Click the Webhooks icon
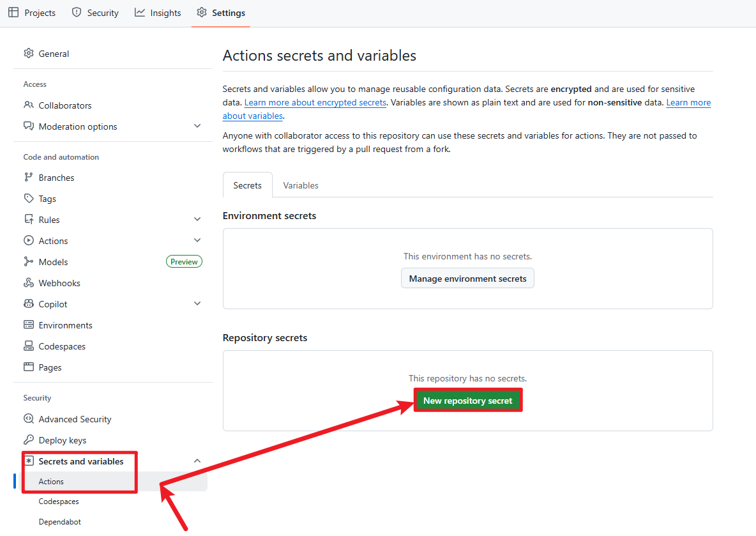 click(x=29, y=283)
